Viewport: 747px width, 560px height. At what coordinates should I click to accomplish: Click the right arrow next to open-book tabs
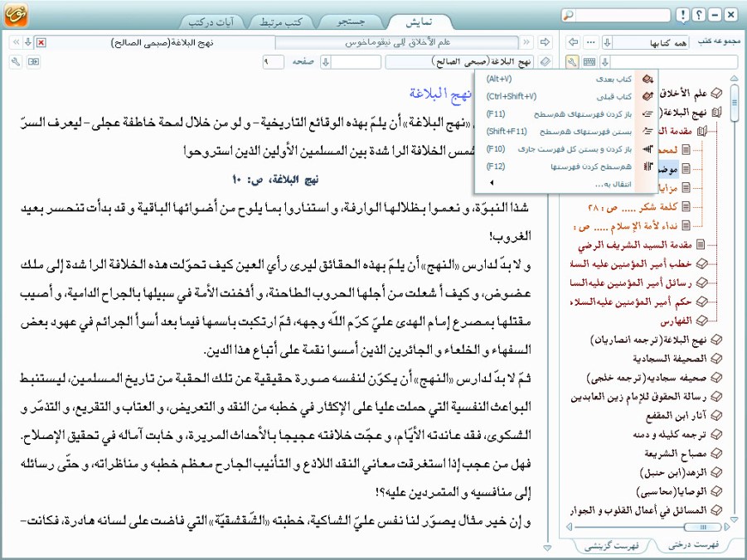tap(545, 42)
